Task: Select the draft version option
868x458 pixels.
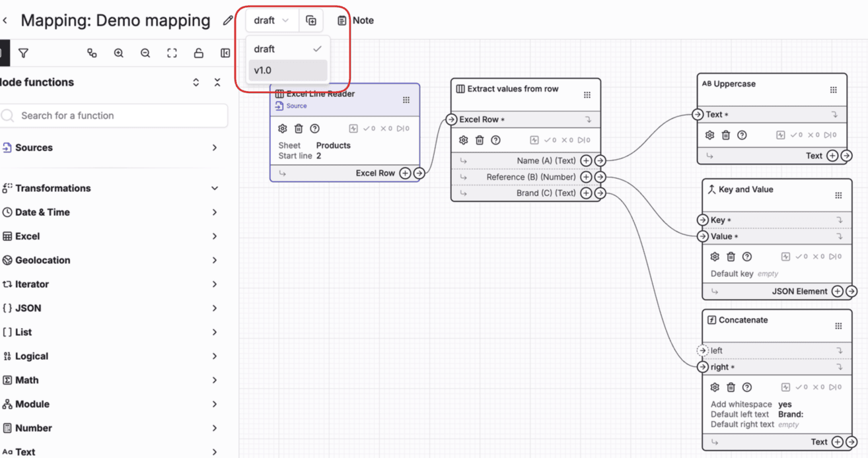Action: click(287, 49)
